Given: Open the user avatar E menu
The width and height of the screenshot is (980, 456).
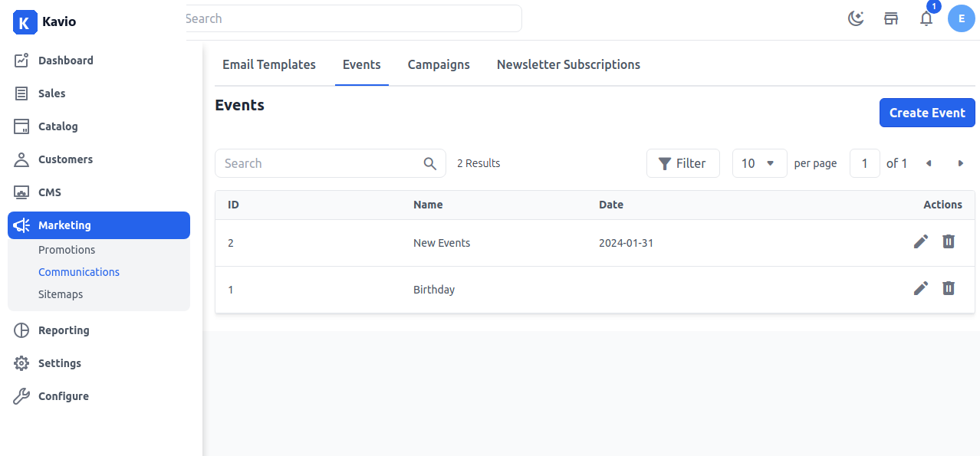Looking at the screenshot, I should [x=962, y=18].
